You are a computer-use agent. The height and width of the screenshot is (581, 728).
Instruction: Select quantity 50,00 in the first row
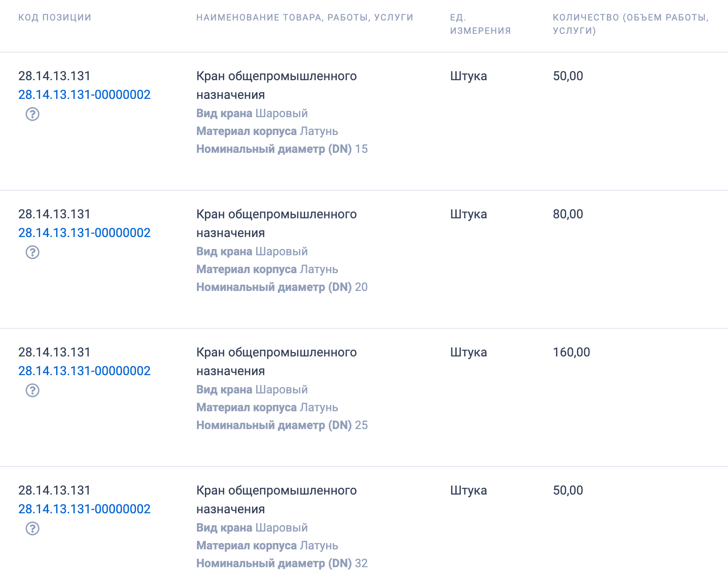(x=567, y=76)
